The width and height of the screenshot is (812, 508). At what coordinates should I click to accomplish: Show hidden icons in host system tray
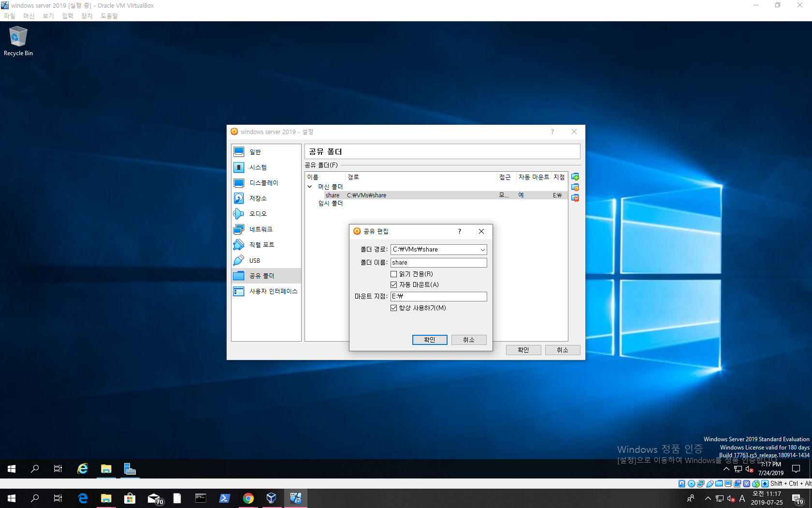708,498
